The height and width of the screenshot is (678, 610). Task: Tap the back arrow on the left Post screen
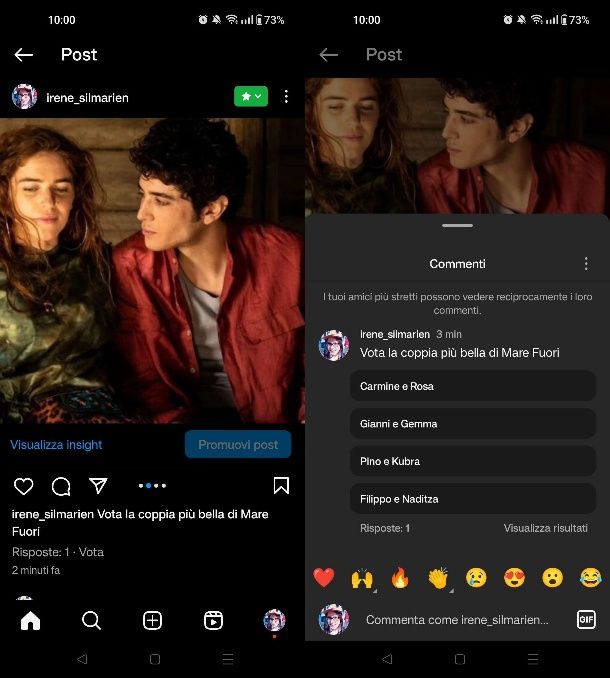(x=24, y=55)
